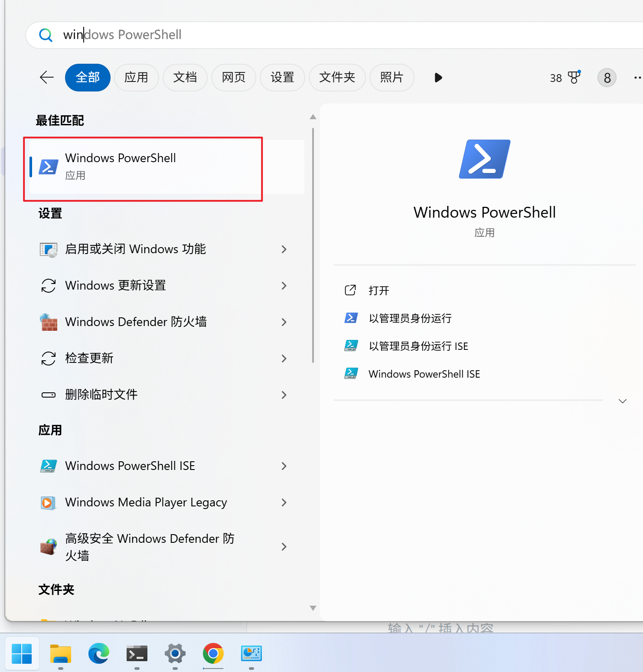The width and height of the screenshot is (643, 672).
Task: Select the 文档 filter tab
Action: click(185, 78)
